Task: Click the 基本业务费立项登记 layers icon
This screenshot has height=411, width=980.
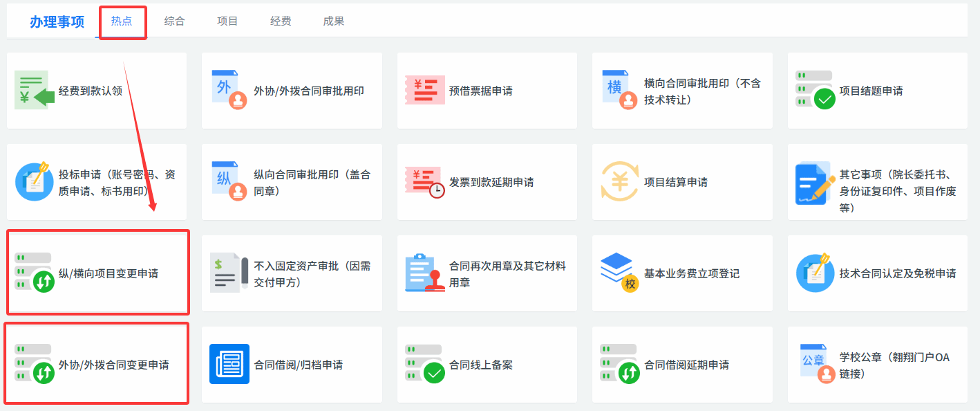Action: [x=620, y=273]
